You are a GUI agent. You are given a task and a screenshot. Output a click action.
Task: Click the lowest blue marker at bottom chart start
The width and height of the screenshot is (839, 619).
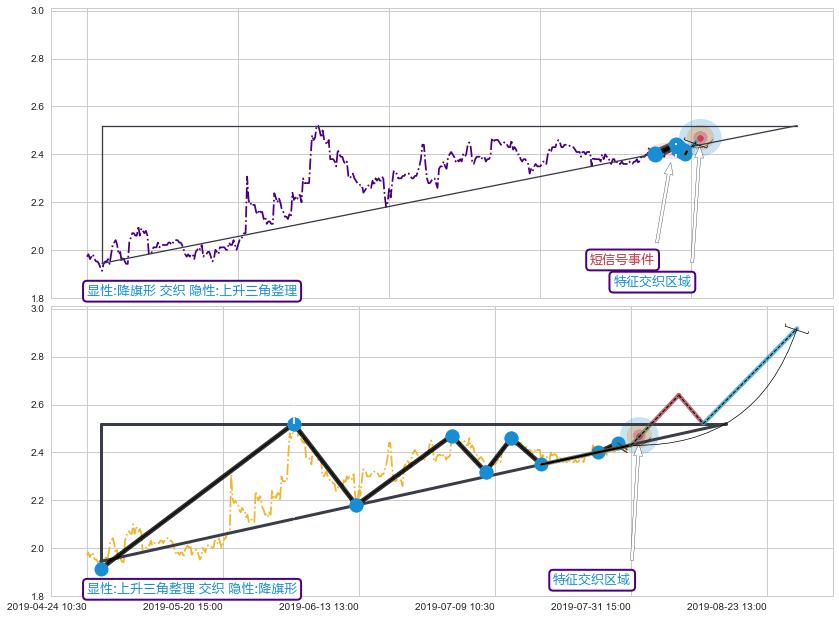pyautogui.click(x=101, y=569)
